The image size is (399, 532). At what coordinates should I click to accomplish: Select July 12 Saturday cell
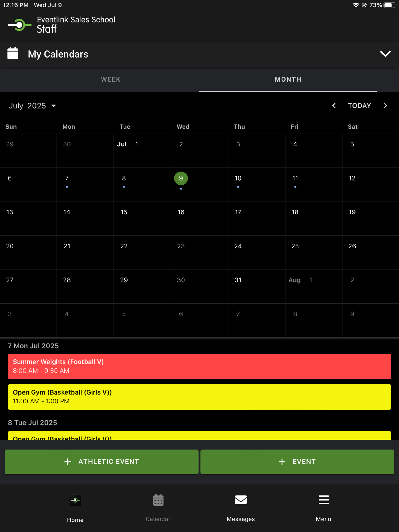click(x=371, y=185)
